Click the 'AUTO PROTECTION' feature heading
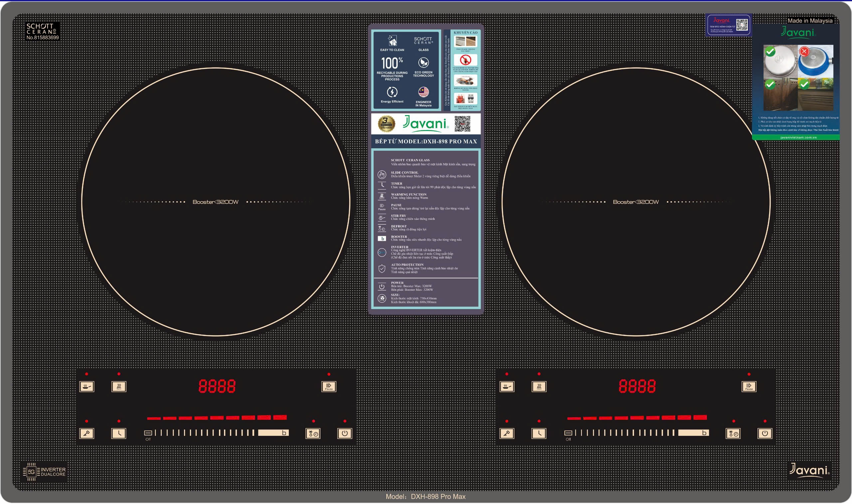Screen dimensions: 852x504 (407, 264)
